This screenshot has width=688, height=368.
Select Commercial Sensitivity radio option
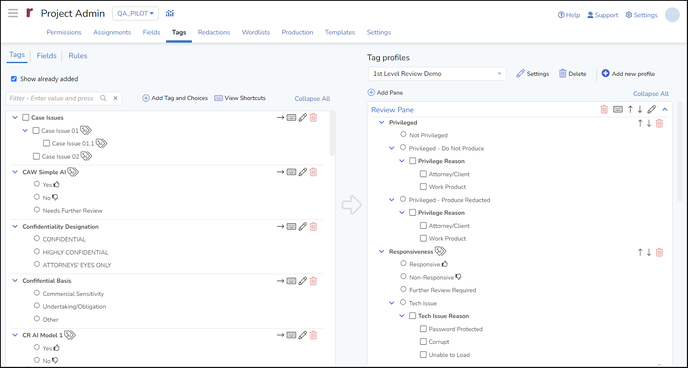click(x=37, y=293)
